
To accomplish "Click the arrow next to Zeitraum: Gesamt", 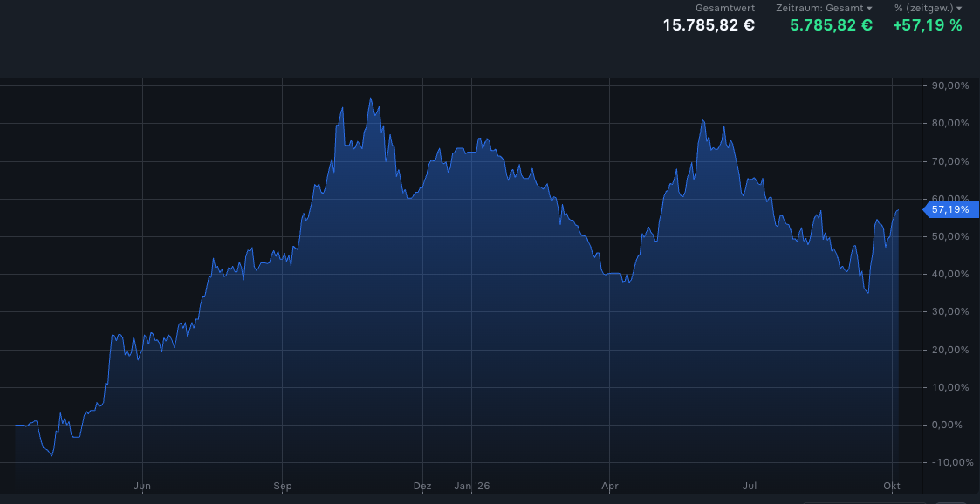I will 869,9.
